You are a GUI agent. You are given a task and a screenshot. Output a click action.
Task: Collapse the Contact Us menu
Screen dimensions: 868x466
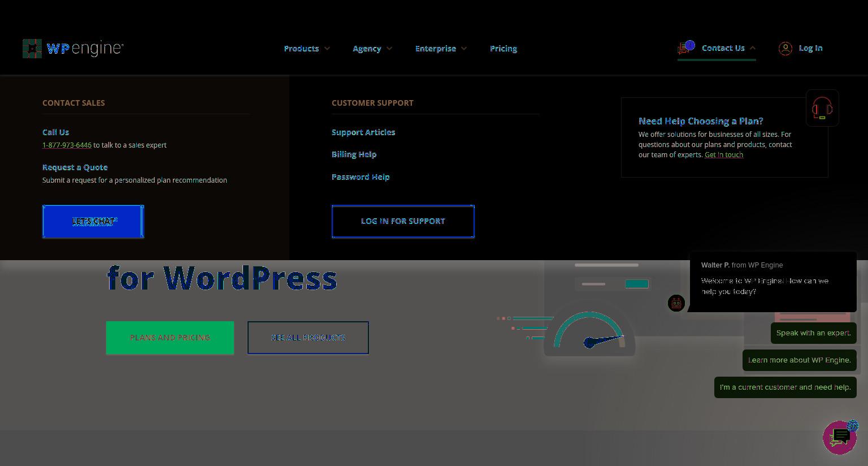coord(728,48)
